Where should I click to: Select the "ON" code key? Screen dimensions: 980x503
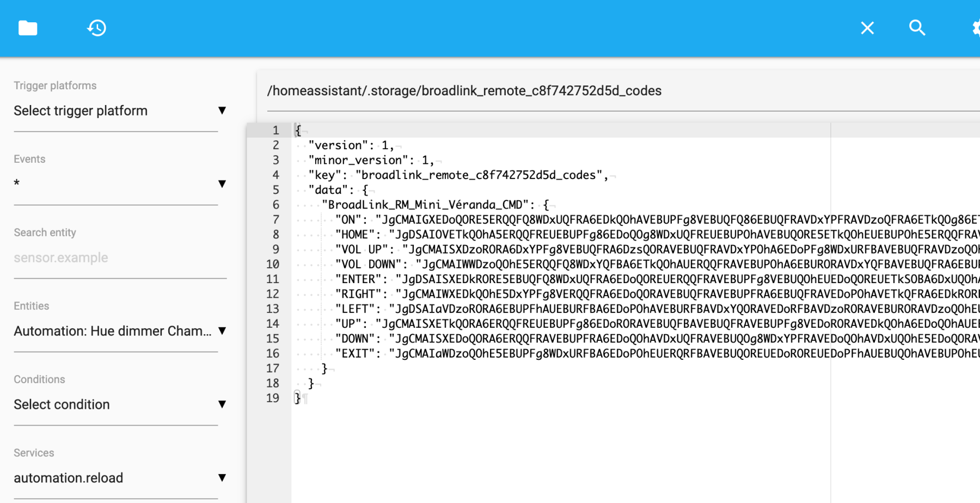point(348,220)
